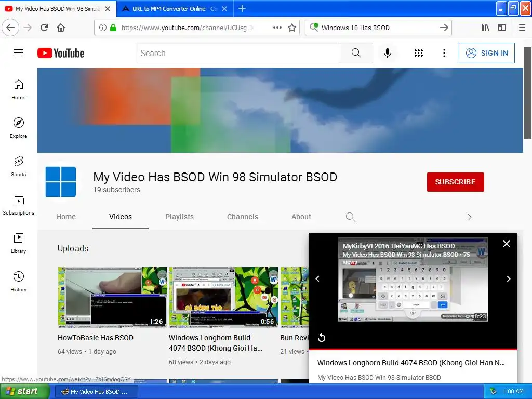This screenshot has width=532, height=399.
Task: Skip to next video in miniplayer
Action: coord(508,279)
